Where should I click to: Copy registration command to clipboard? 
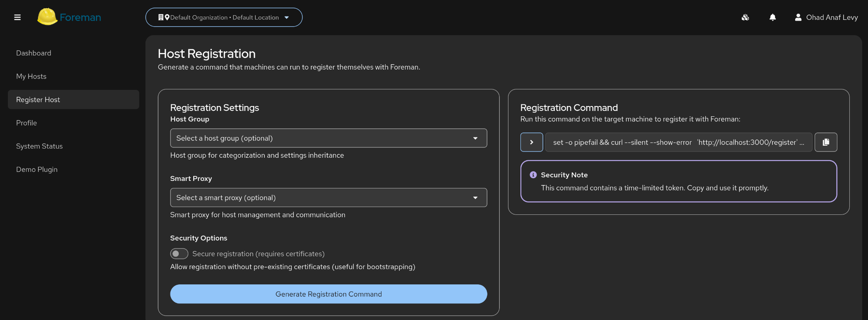point(826,142)
